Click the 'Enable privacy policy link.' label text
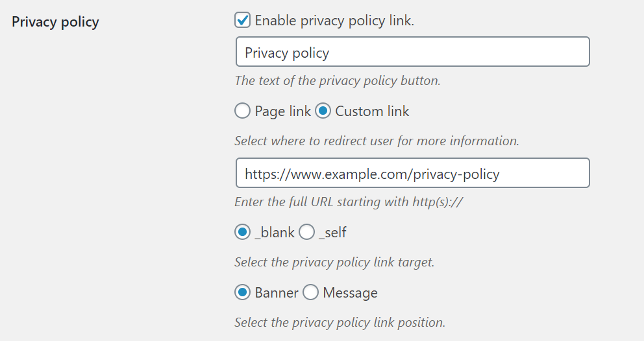Image resolution: width=644 pixels, height=341 pixels. click(x=334, y=21)
